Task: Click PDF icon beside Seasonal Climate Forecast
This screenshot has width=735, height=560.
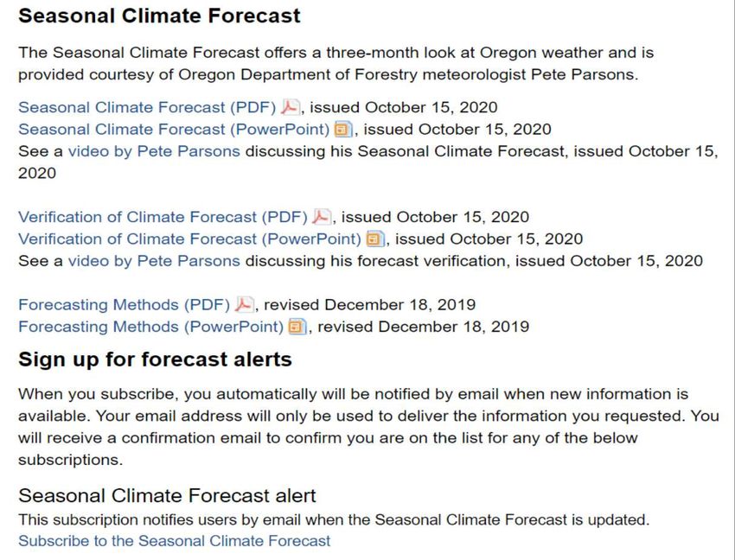Action: point(291,107)
